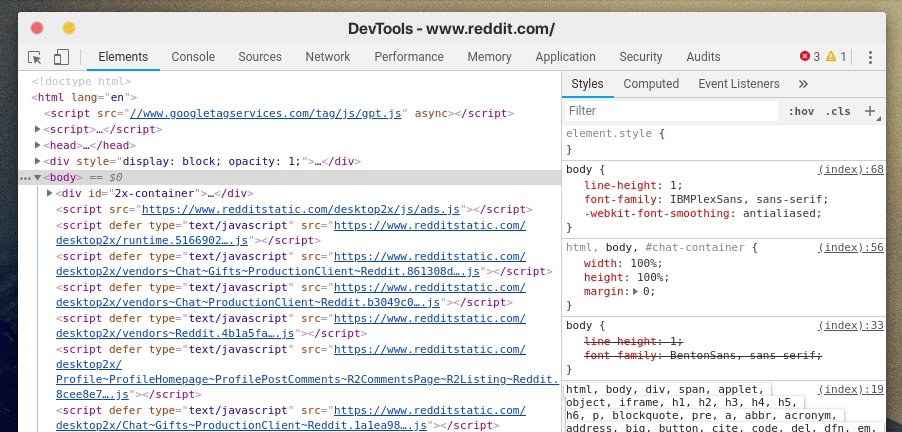Expand the head element node
Screen dimensions: 902x432
(x=38, y=146)
